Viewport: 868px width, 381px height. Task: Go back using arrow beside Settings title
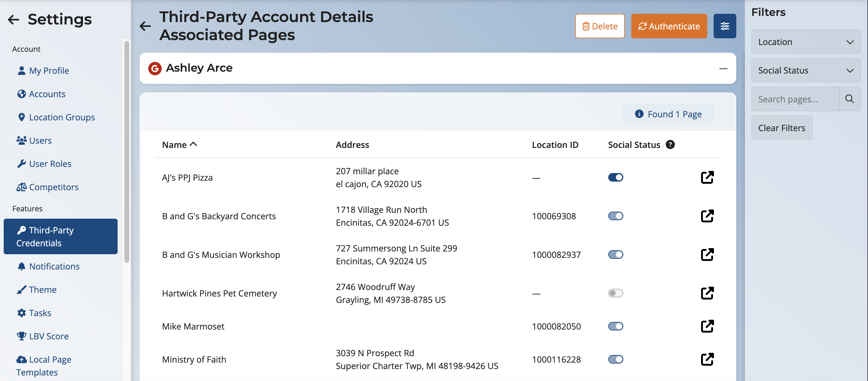tap(13, 20)
